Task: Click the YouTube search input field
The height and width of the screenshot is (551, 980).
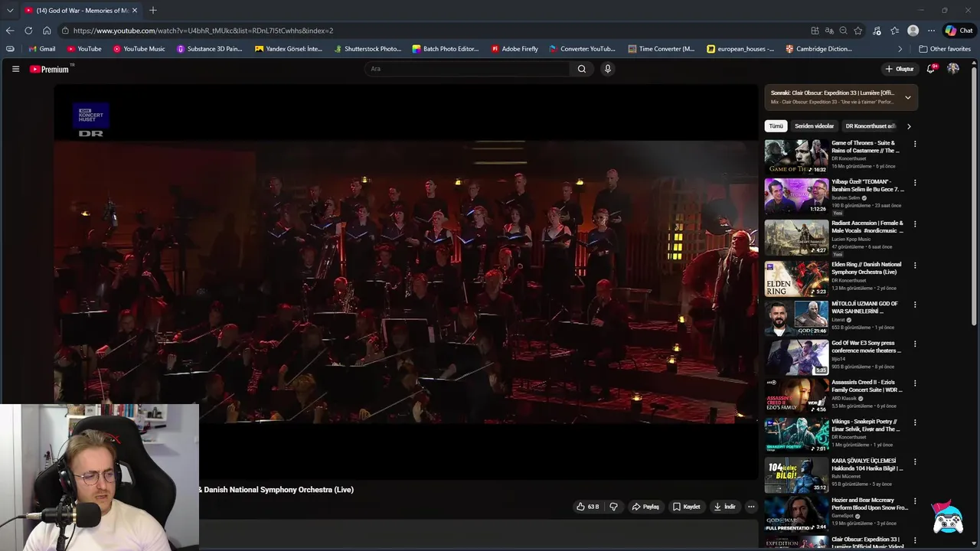Action: pyautogui.click(x=467, y=69)
